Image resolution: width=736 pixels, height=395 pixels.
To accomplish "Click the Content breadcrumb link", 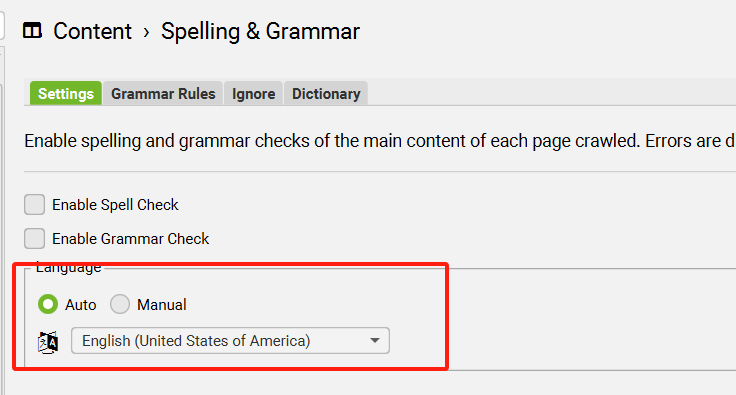I will pyautogui.click(x=92, y=31).
